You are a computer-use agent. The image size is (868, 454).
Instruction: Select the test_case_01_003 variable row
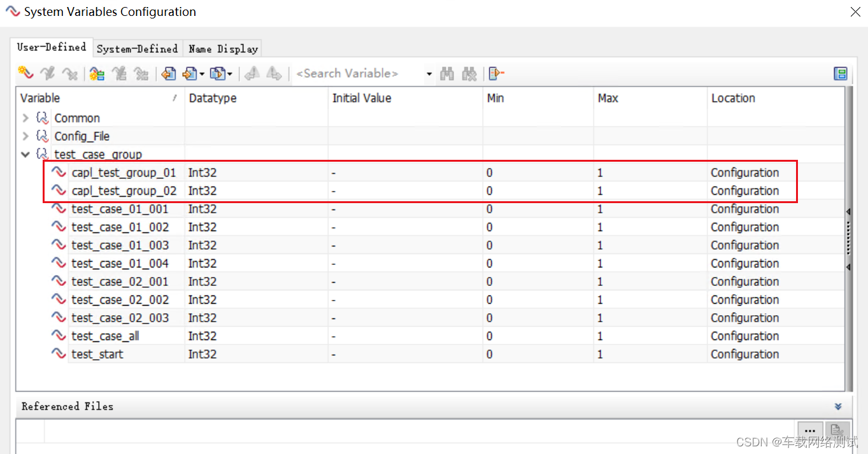click(120, 245)
